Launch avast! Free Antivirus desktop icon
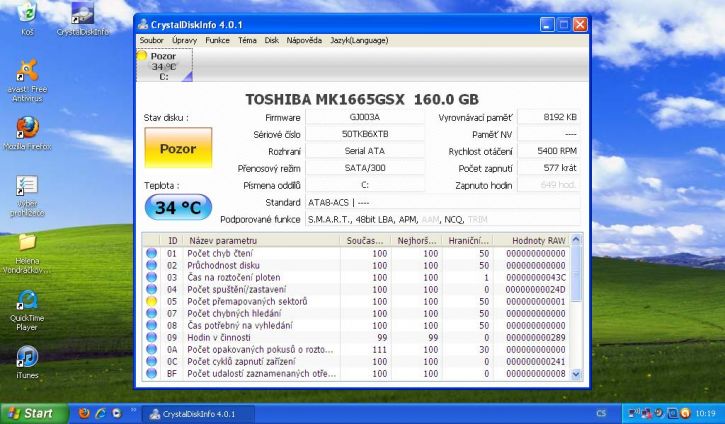This screenshot has height=424, width=725. pos(27,80)
